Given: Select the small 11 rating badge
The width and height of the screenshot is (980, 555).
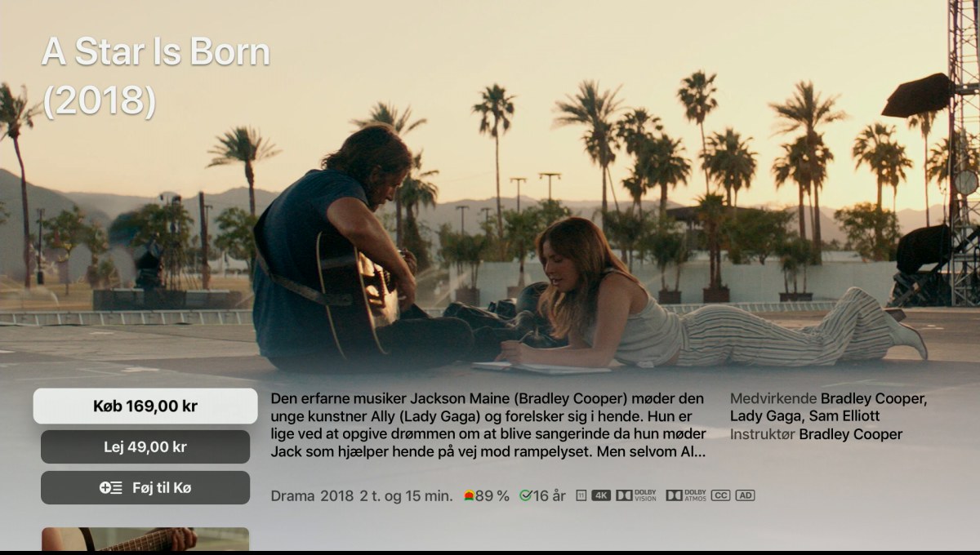Looking at the screenshot, I should point(581,495).
